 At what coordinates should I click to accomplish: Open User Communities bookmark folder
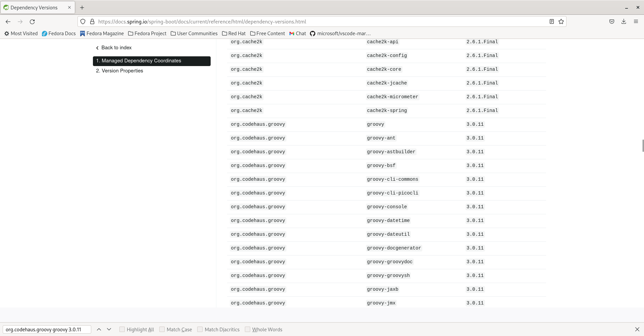tap(194, 34)
